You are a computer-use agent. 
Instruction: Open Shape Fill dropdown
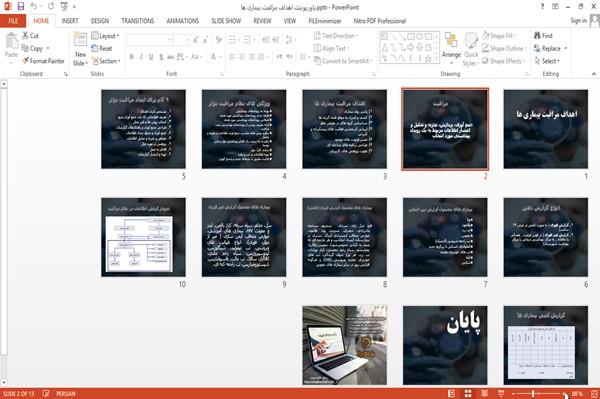tap(499, 36)
